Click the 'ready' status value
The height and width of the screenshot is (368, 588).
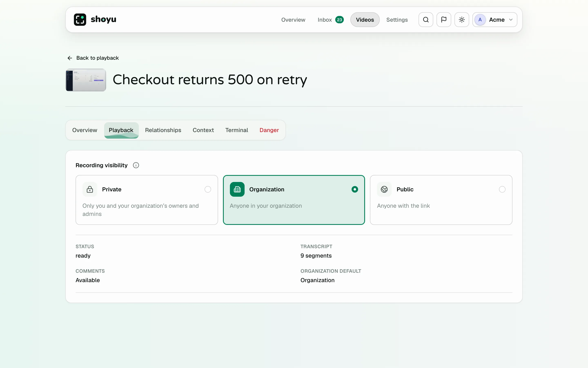tap(83, 256)
